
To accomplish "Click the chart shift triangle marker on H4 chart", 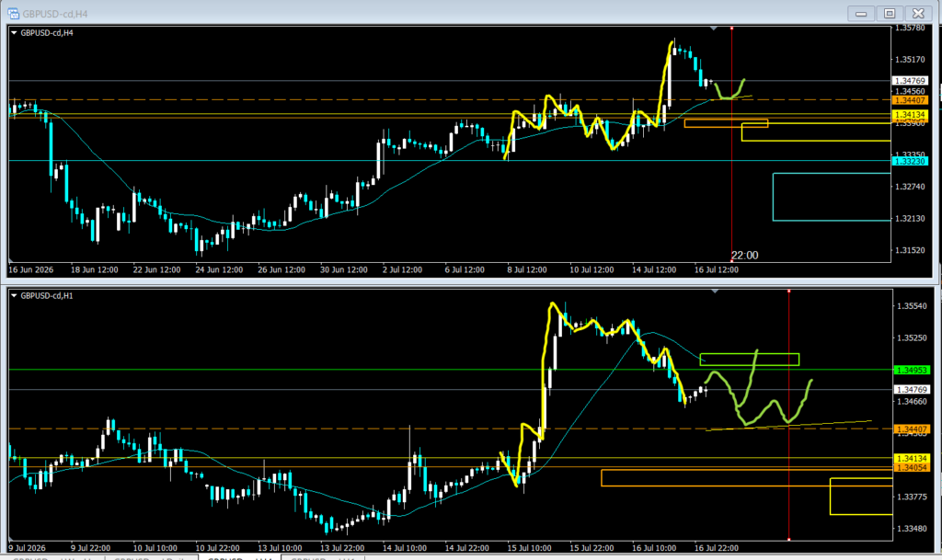I will pyautogui.click(x=714, y=29).
